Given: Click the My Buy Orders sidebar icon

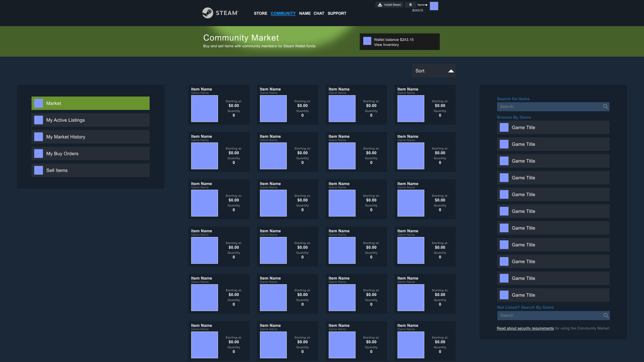Looking at the screenshot, I should coord(39,154).
